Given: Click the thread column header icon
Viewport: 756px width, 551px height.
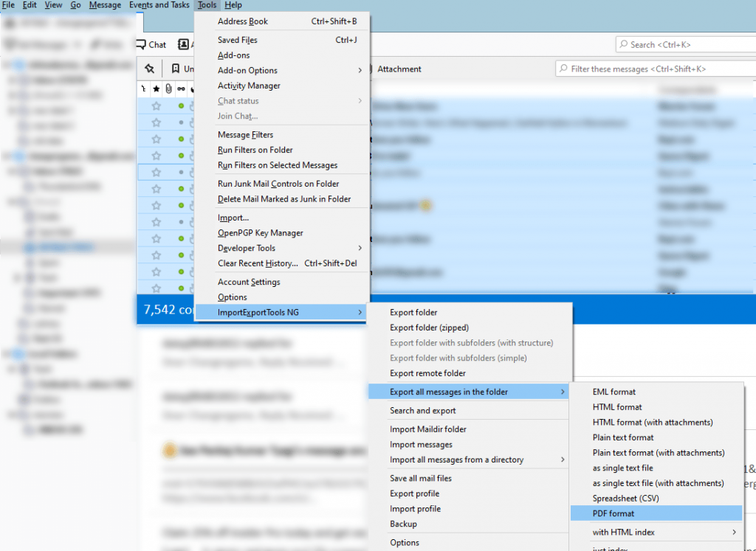Looking at the screenshot, I should pos(143,89).
